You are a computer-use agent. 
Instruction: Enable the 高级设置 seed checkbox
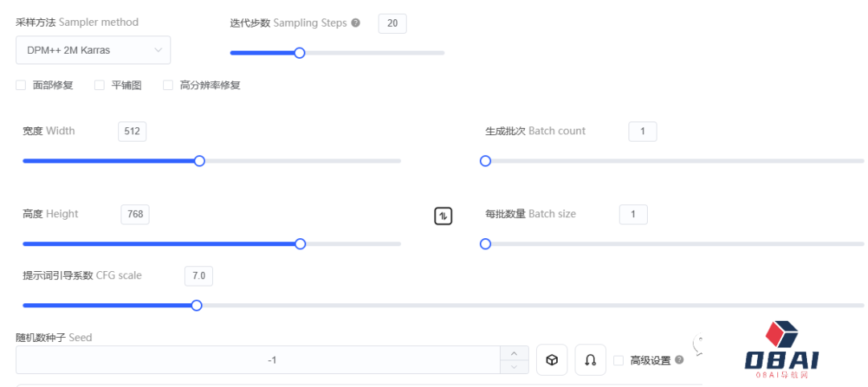tap(619, 360)
